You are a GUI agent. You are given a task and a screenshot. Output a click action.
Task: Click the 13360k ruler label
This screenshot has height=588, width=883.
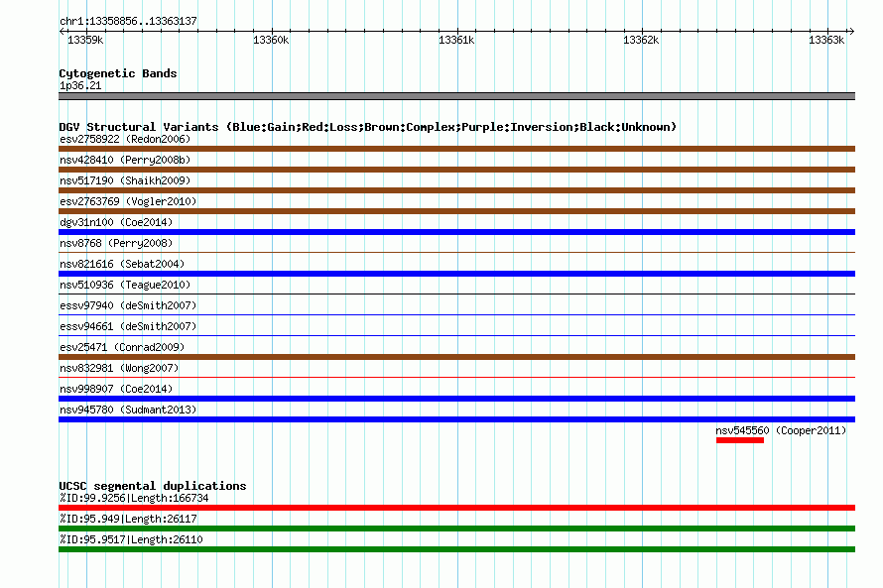pos(271,40)
